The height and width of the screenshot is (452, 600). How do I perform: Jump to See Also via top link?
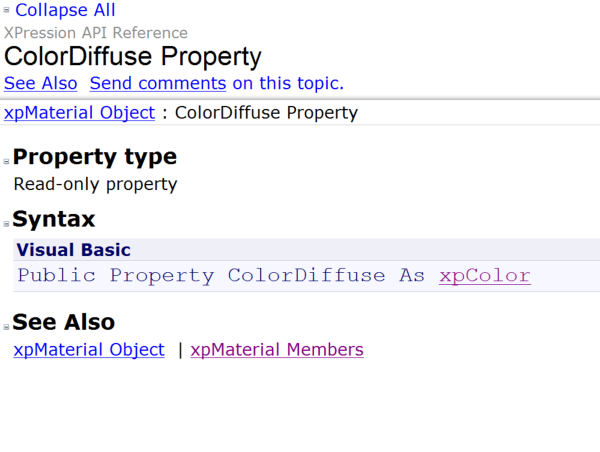click(40, 83)
